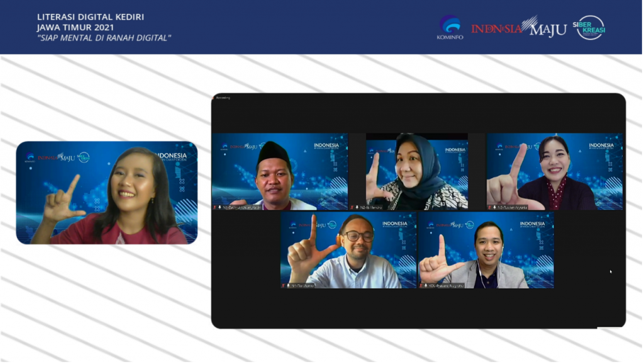
Task: Select the video tile of woman in blue hijab
Action: (417, 171)
